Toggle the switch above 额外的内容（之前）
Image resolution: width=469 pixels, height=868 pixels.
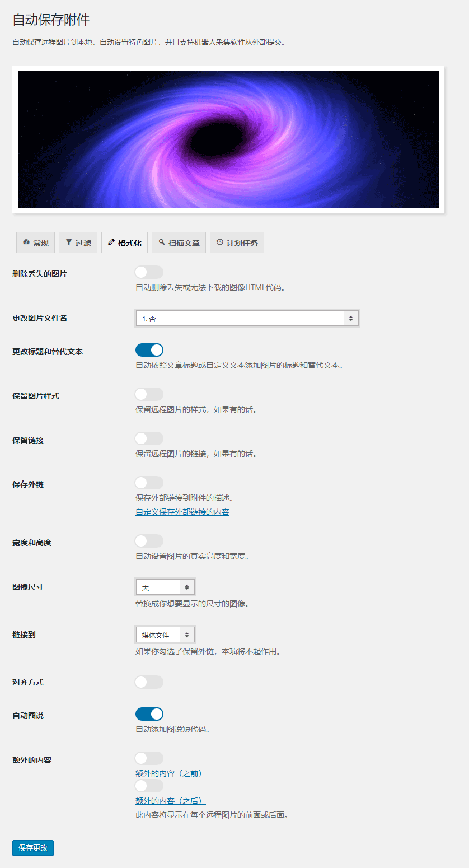[149, 758]
